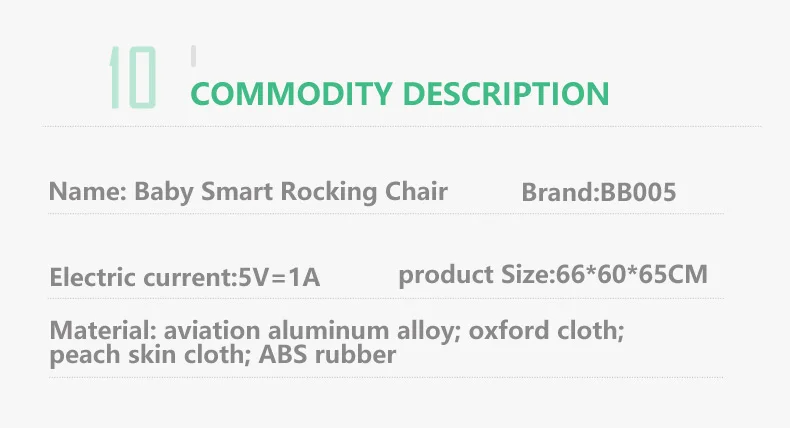Click the 'Brand:' label
This screenshot has height=428, width=790.
tap(560, 193)
